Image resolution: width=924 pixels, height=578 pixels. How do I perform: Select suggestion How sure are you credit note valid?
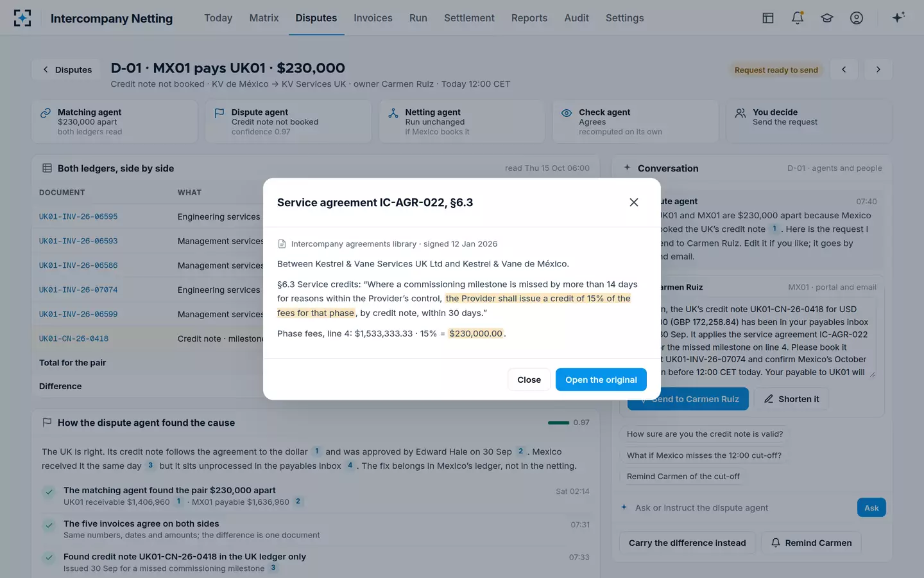705,434
